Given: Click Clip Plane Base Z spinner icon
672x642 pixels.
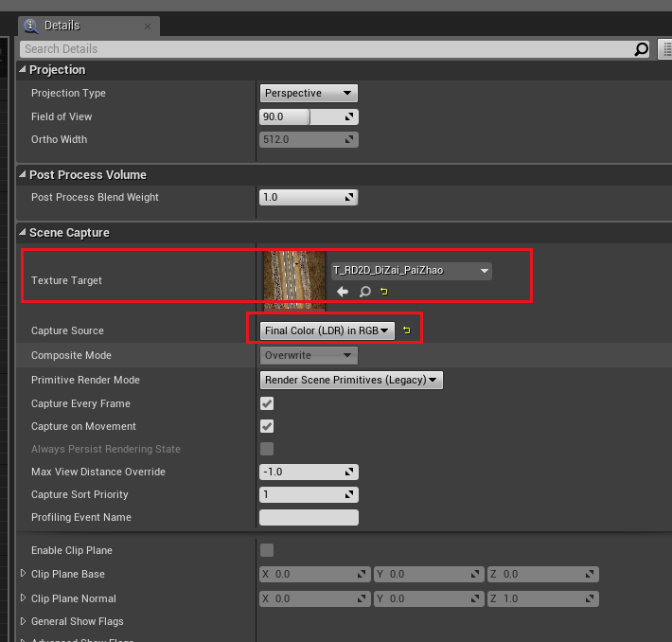Looking at the screenshot, I should click(590, 574).
